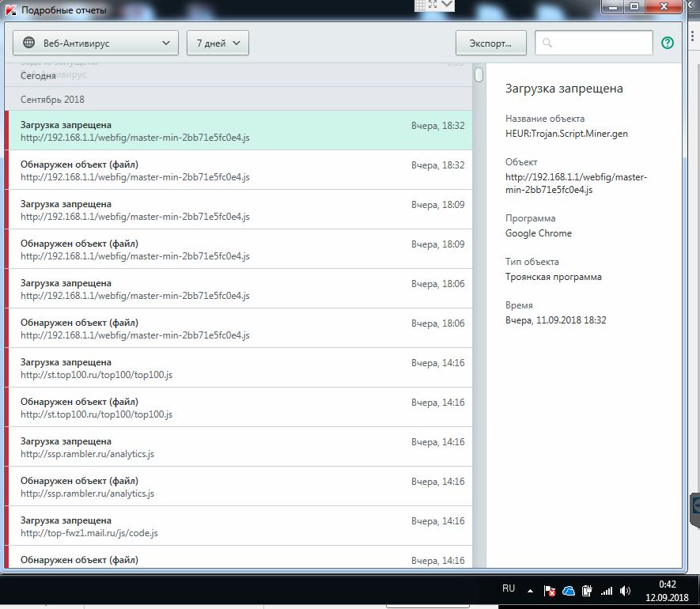Maximize the Подробные отчеты window

point(634,6)
